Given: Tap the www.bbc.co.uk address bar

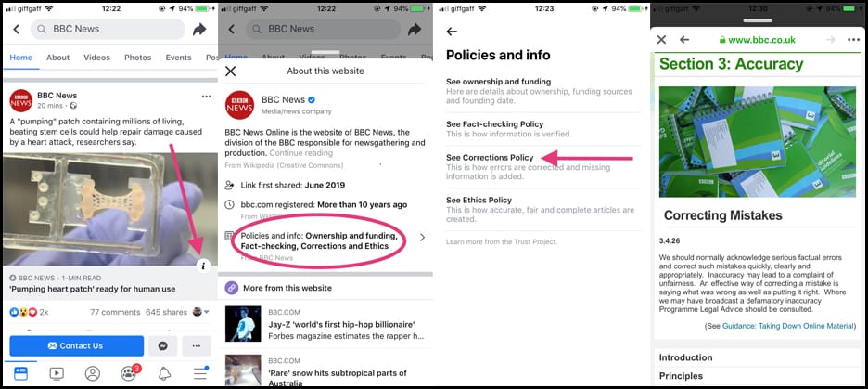Looking at the screenshot, I should pos(757,40).
